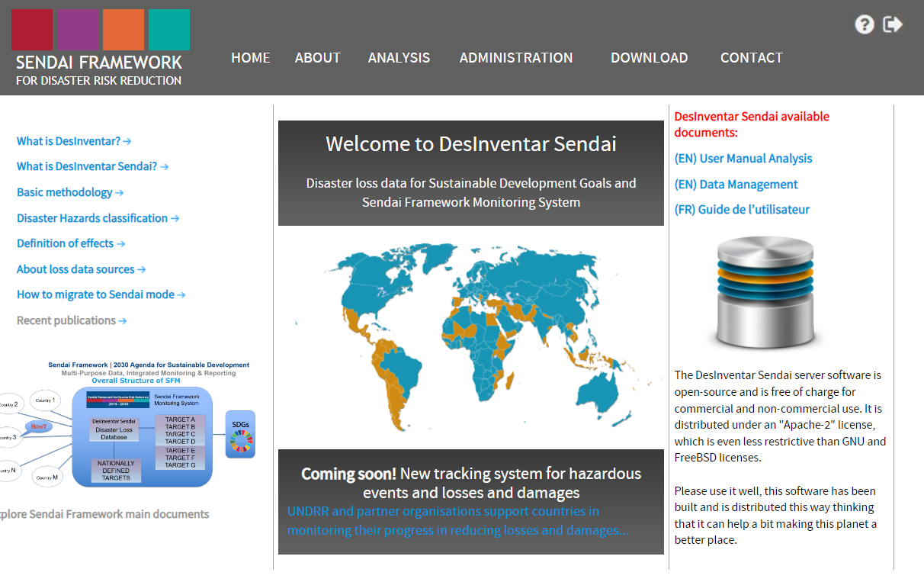The image size is (924, 582).
Task: Click the teal square in logo
Action: 168,30
